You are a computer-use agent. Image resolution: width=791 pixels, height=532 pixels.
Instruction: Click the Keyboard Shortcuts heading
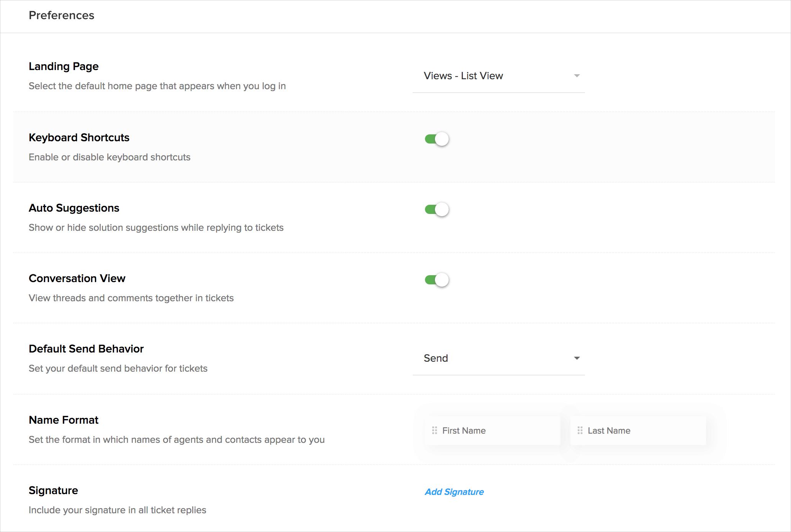point(79,137)
